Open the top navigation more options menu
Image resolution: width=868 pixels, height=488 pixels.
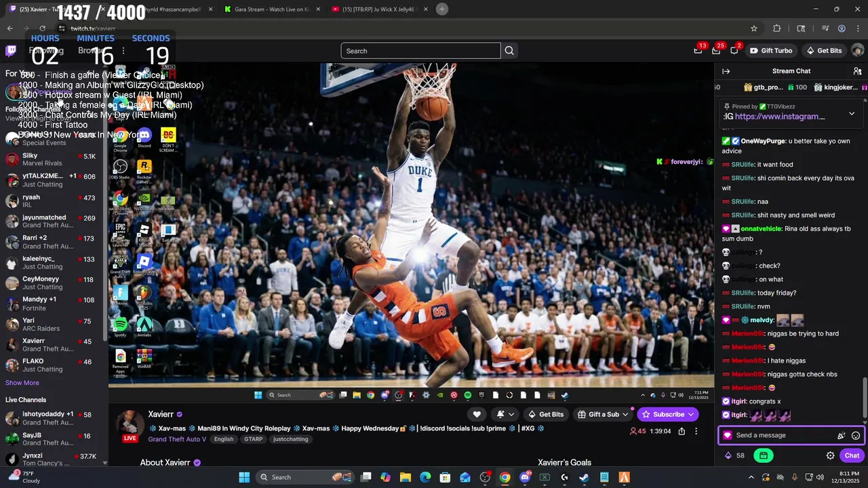click(123, 51)
